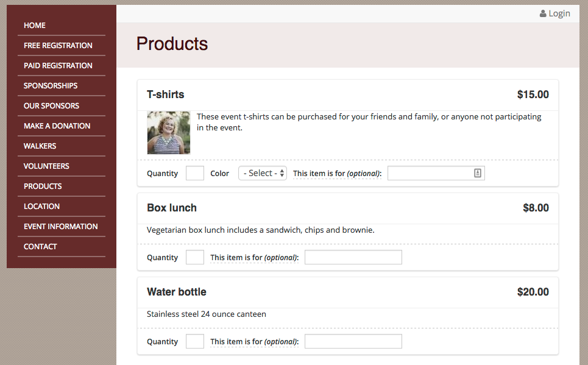Click T-shirts 'This item is for (optional)' label
588x365 pixels.
pos(337,174)
